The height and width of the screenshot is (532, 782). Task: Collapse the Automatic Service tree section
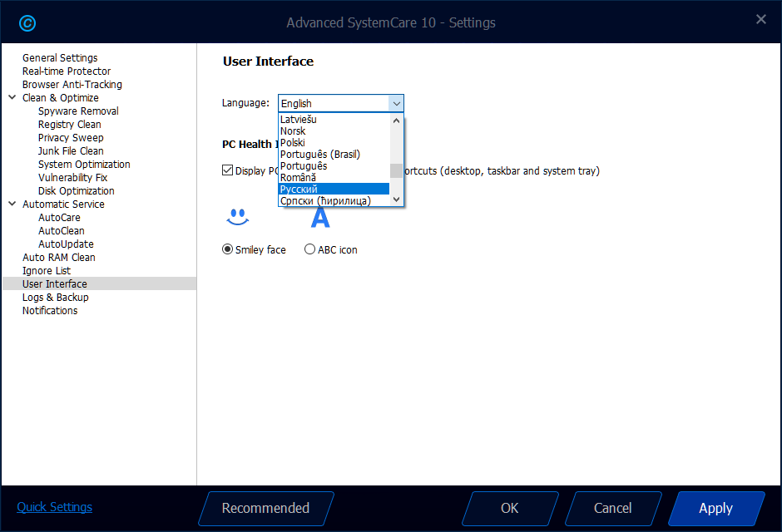point(12,204)
